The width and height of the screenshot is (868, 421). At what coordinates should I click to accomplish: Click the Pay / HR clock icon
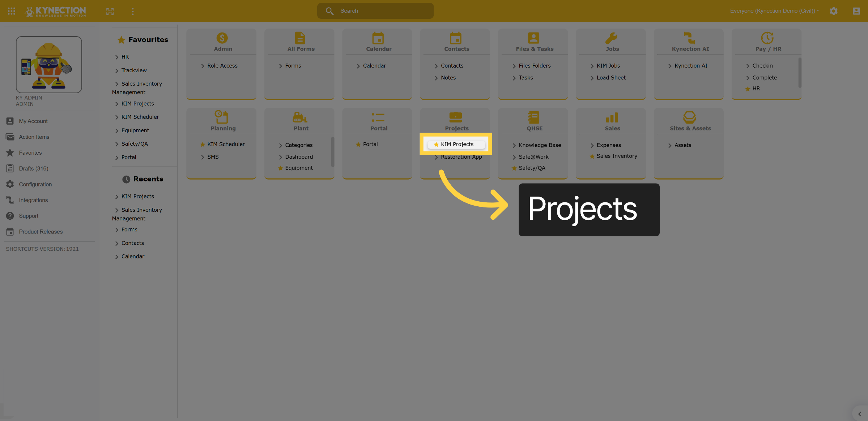[x=767, y=38]
